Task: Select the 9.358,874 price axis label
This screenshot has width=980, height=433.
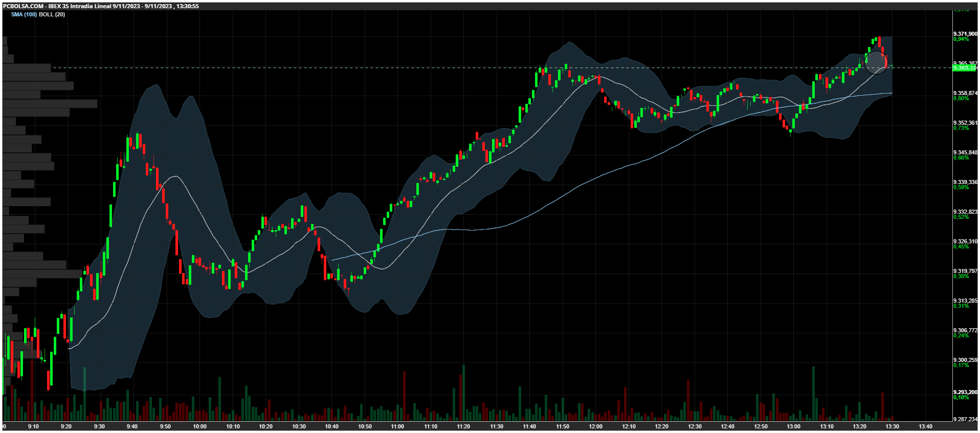Action: coord(965,93)
